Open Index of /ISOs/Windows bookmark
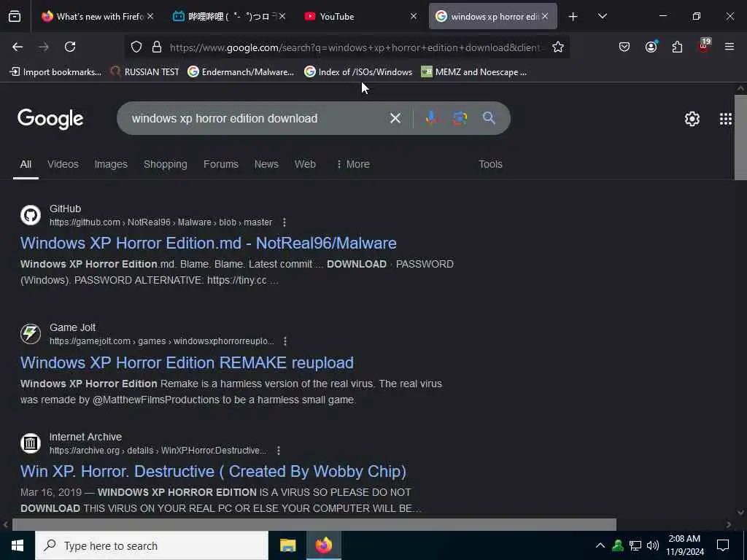Image resolution: width=747 pixels, height=560 pixels. (358, 72)
